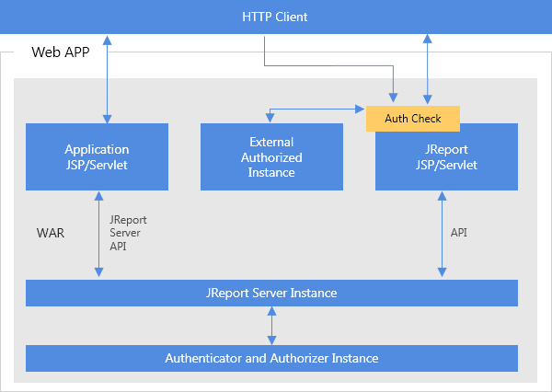Click the Authenticator and Authorizer Instance bar
The height and width of the screenshot is (392, 552).
click(x=271, y=358)
